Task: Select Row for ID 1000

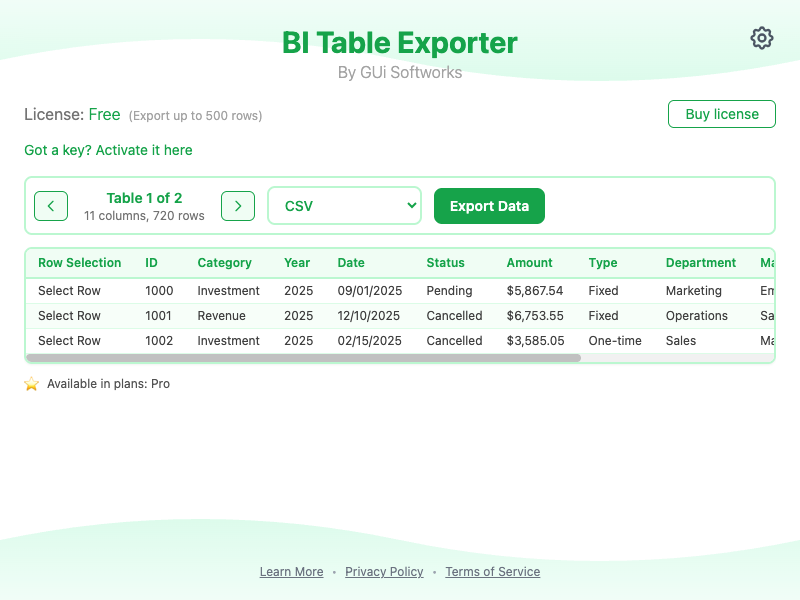Action: 69,291
